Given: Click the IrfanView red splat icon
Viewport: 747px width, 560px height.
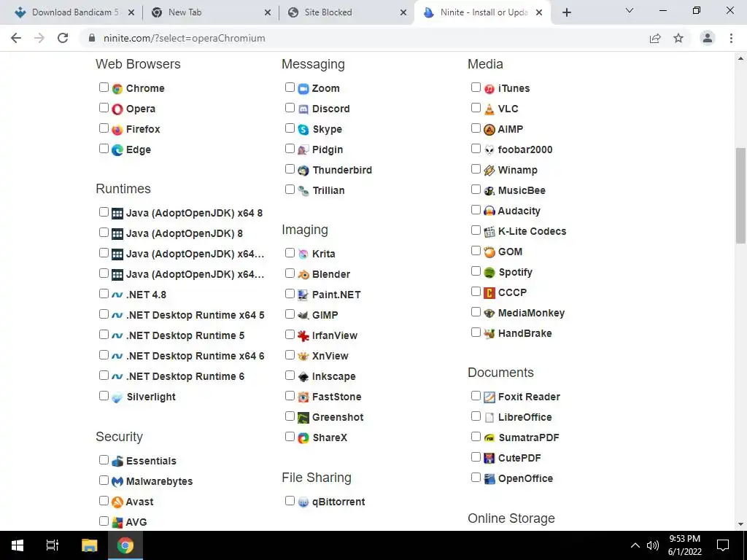Looking at the screenshot, I should click(x=303, y=335).
